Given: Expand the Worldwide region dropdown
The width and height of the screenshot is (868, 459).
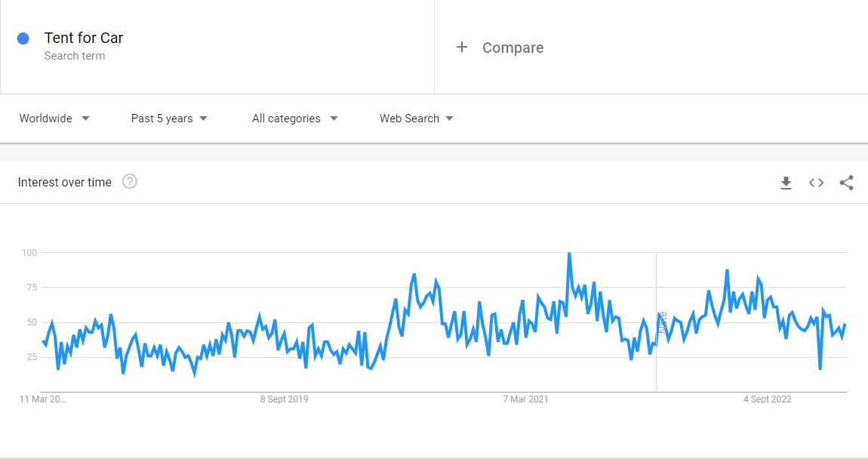Looking at the screenshot, I should tap(54, 119).
